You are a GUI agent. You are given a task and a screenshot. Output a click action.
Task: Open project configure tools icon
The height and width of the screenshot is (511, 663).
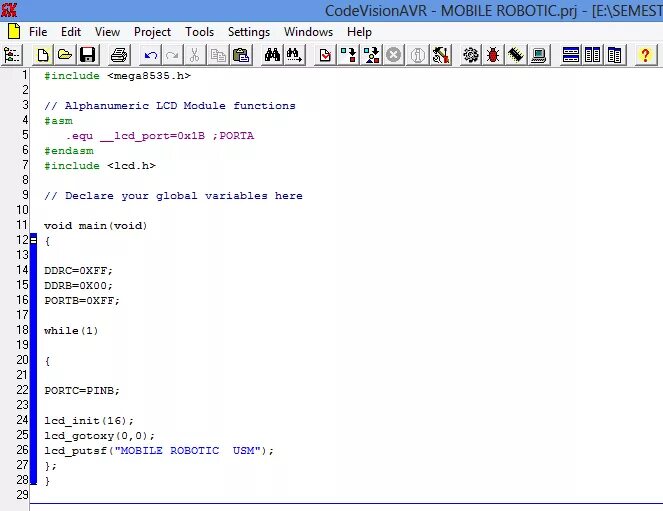440,55
